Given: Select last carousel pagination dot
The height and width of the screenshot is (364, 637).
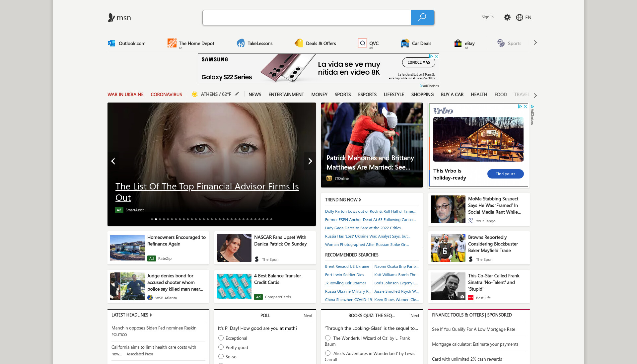Looking at the screenshot, I should tap(271, 219).
